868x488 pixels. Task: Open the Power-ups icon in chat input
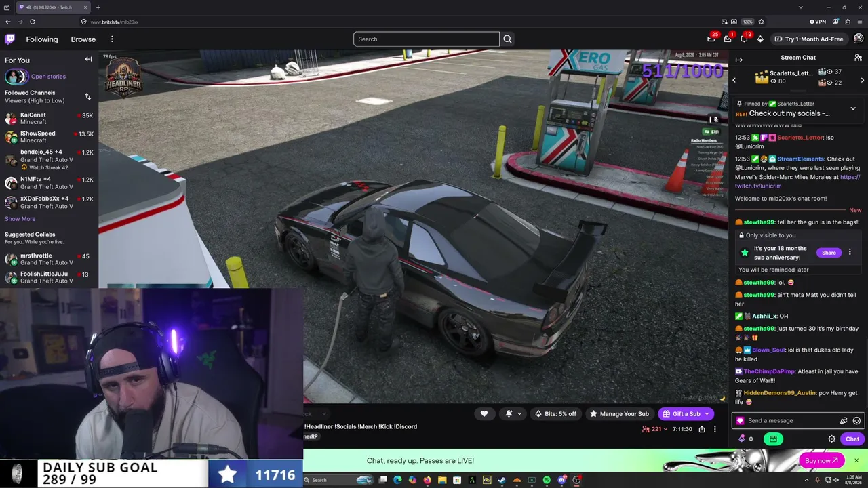coord(844,421)
